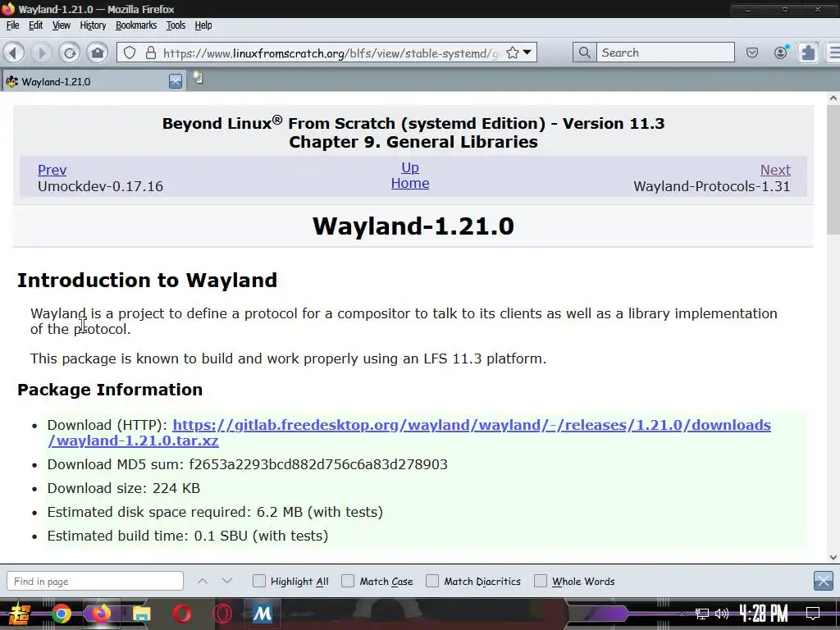Close the find bar
The width and height of the screenshot is (840, 630).
click(823, 580)
